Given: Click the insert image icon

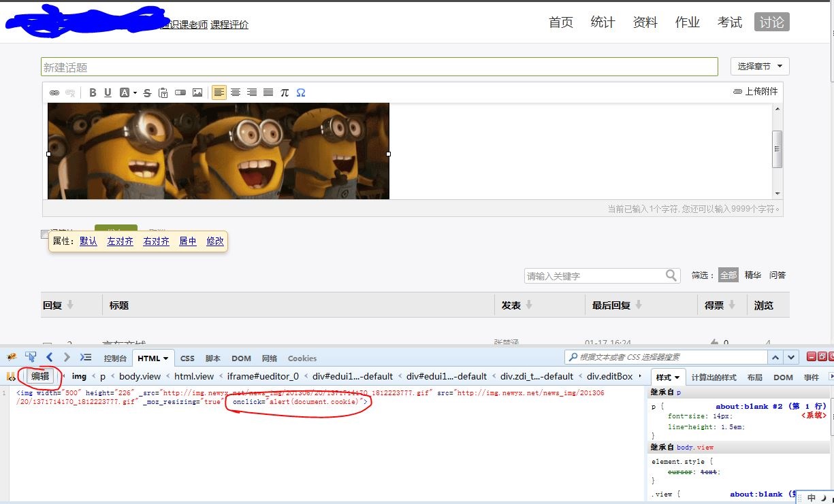Looking at the screenshot, I should [x=197, y=93].
